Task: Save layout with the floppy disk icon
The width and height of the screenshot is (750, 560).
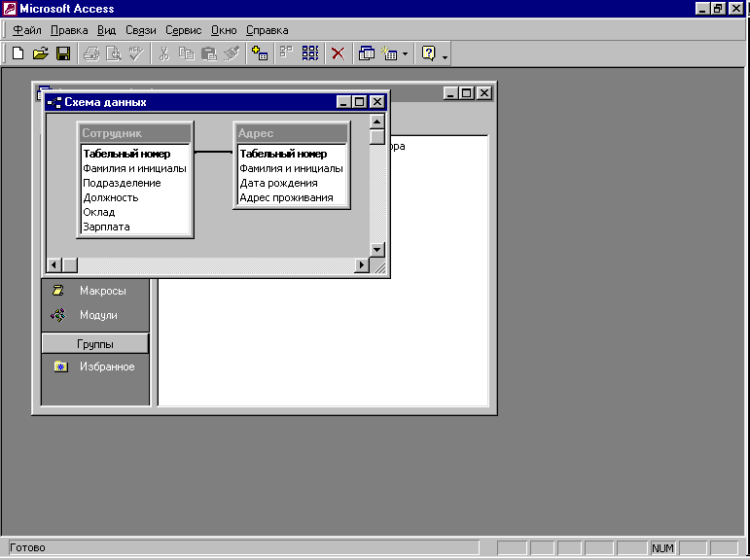Action: (x=63, y=53)
